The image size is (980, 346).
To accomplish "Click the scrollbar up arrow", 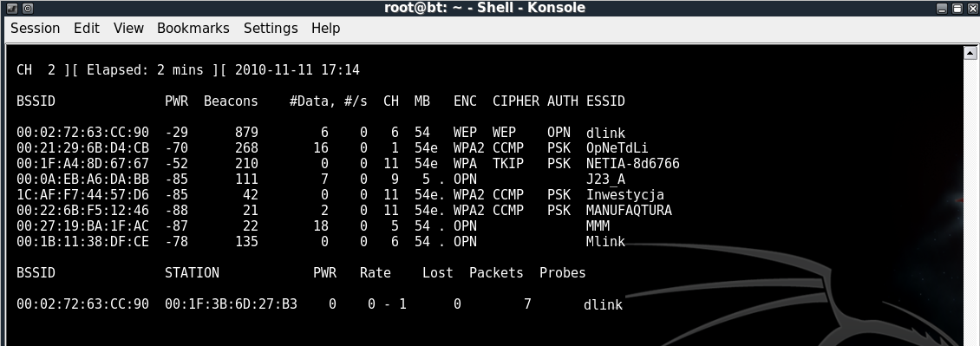I will point(970,53).
